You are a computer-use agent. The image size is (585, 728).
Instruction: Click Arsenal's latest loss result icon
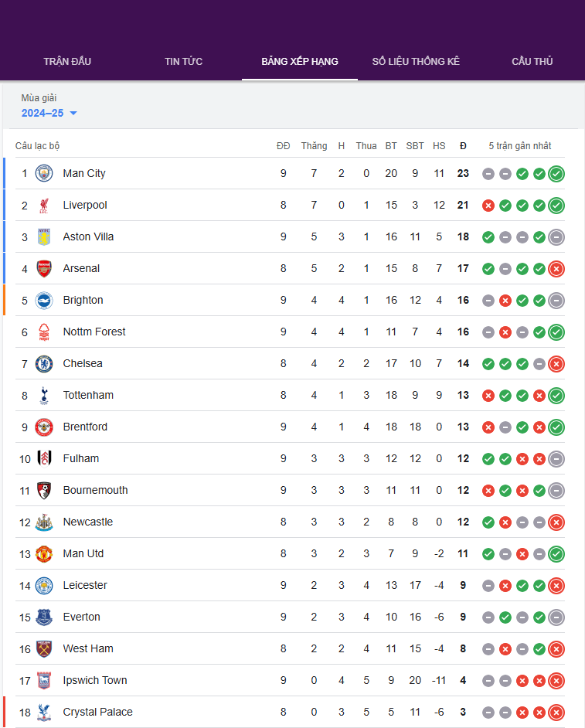coord(556,269)
